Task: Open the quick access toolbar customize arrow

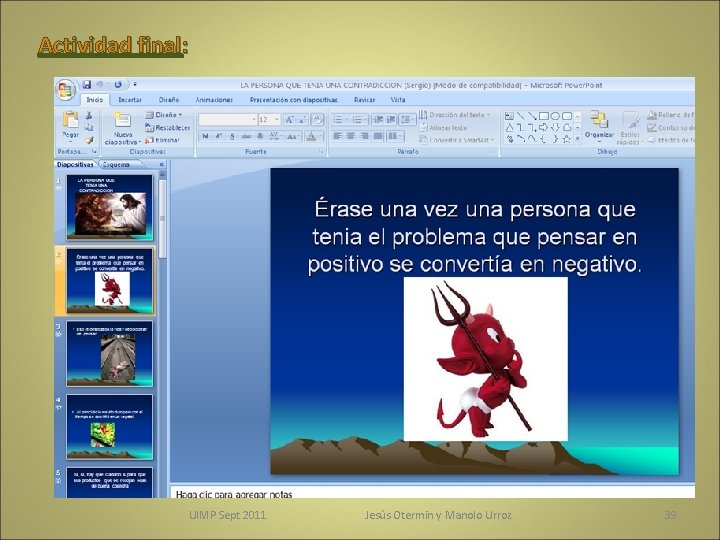Action: pyautogui.click(x=135, y=84)
